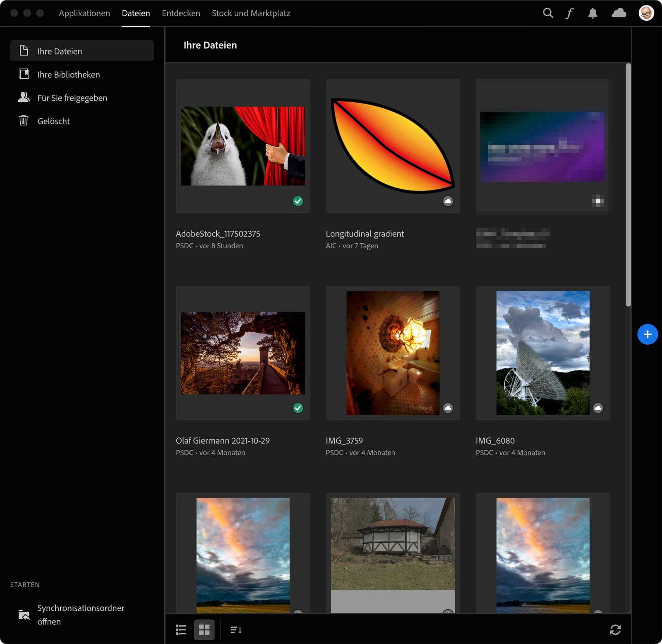The width and height of the screenshot is (662, 644).
Task: Click Synchronisationsordner öffnen link
Action: point(81,615)
